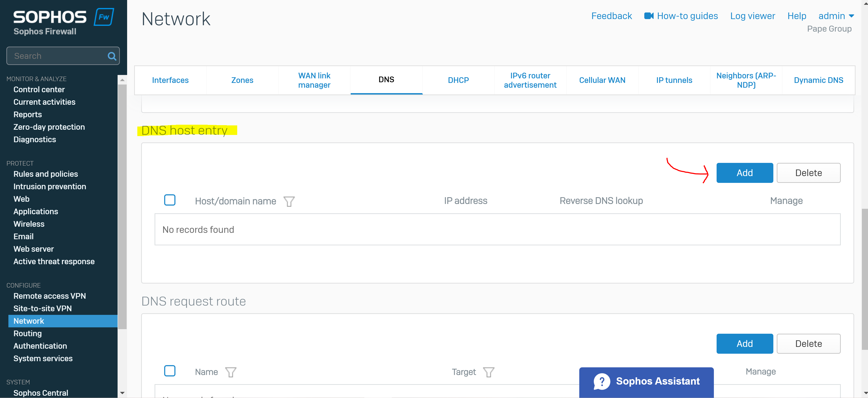
Task: Open Web protection menu item
Action: (x=21, y=199)
